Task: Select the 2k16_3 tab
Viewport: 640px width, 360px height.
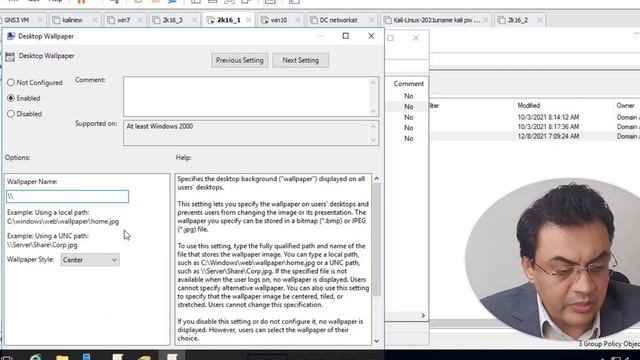Action: (173, 20)
